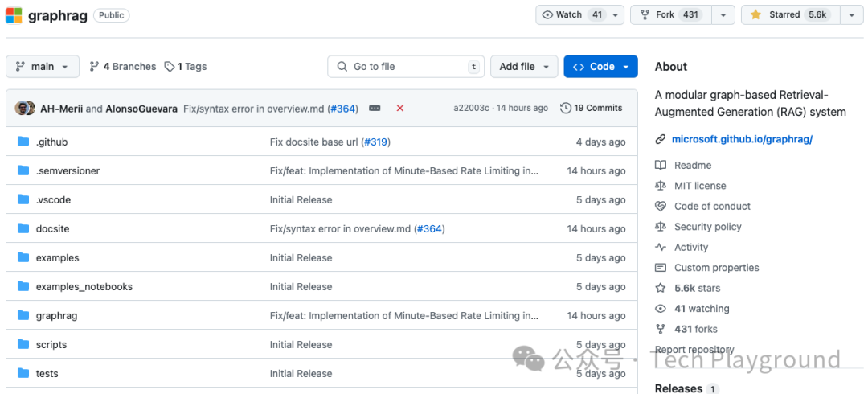The height and width of the screenshot is (394, 868).
Task: View 1 Tags
Action: (x=186, y=67)
